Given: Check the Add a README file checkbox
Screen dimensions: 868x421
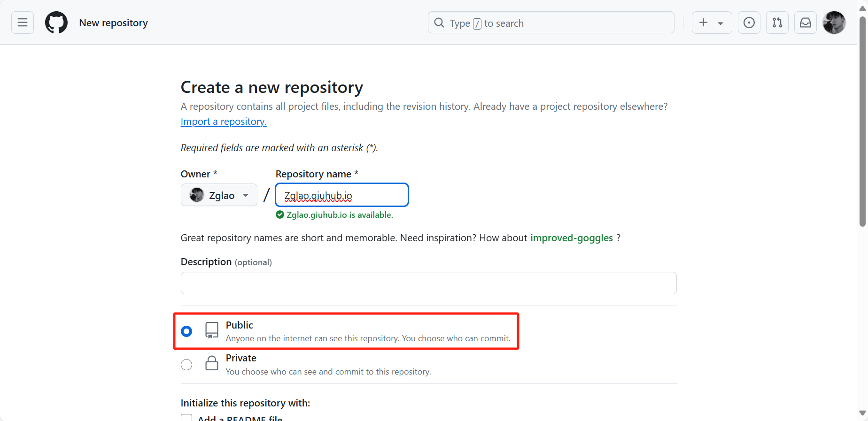Looking at the screenshot, I should coord(186,418).
